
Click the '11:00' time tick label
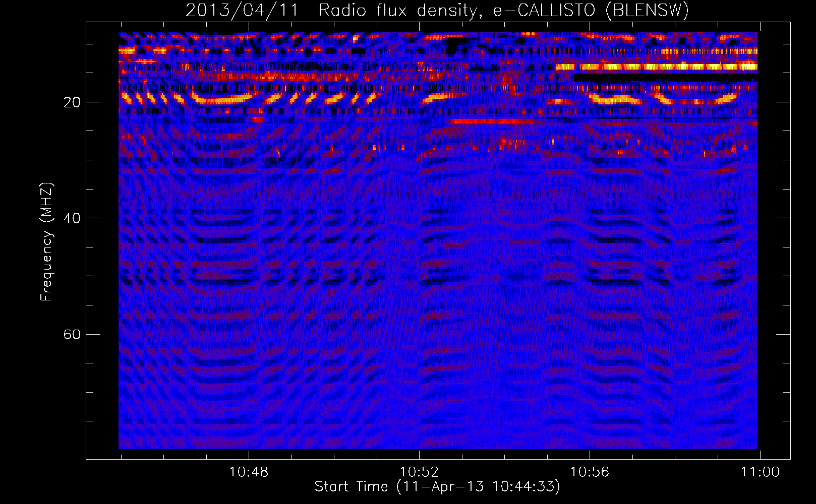pyautogui.click(x=760, y=472)
